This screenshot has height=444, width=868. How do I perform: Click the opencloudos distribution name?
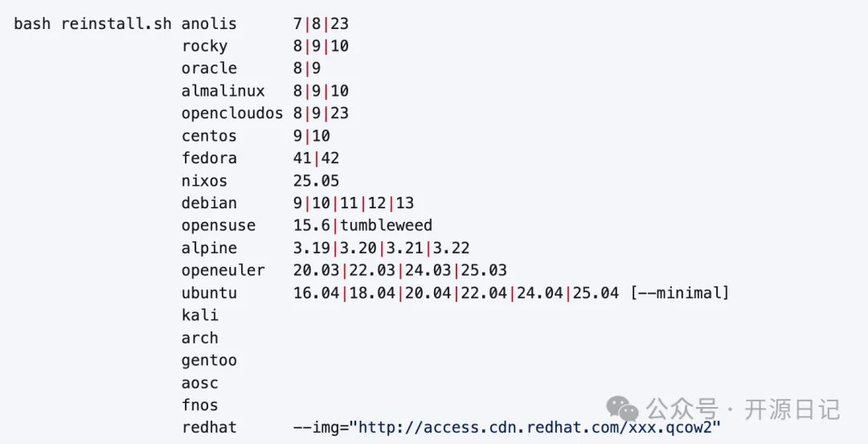tap(231, 113)
